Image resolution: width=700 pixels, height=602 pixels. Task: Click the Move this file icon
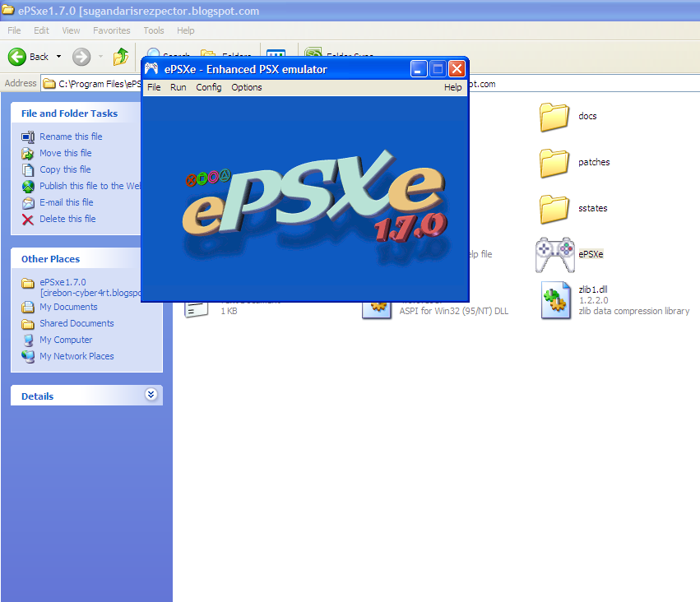(x=28, y=154)
